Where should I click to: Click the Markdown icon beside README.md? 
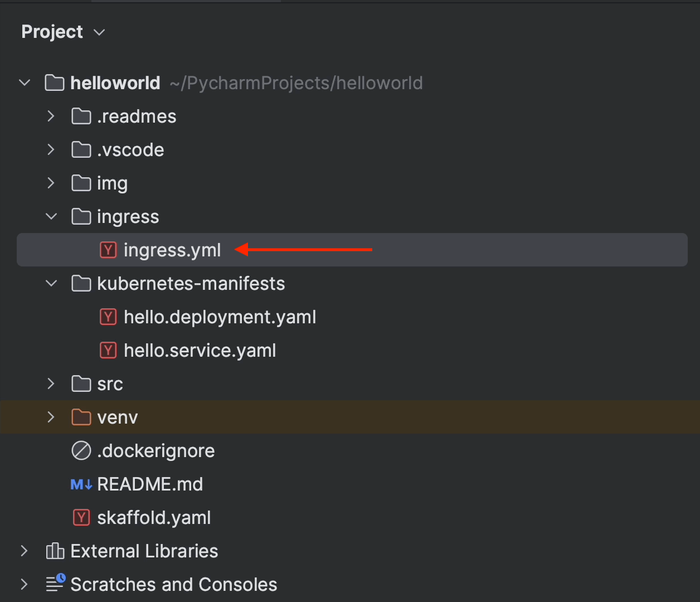point(81,484)
